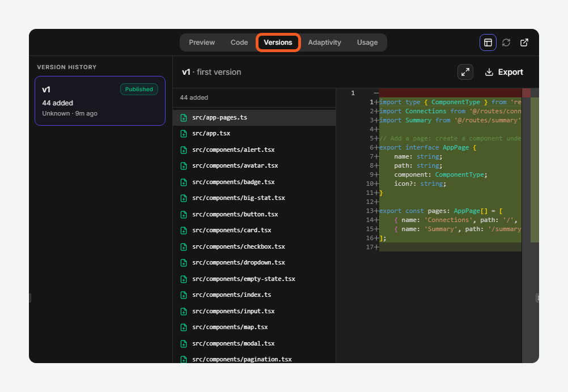Image resolution: width=568 pixels, height=392 pixels.
Task: Toggle the layout panel icon
Action: coord(488,42)
